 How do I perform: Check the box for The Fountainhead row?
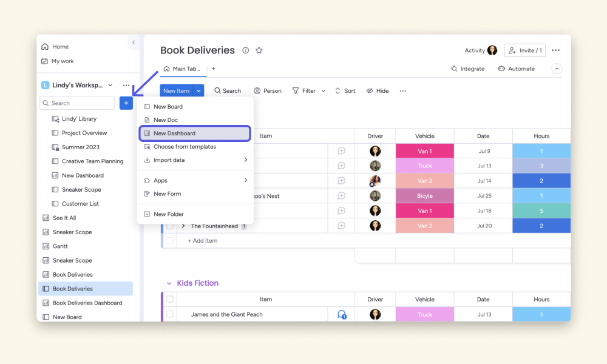coord(170,226)
